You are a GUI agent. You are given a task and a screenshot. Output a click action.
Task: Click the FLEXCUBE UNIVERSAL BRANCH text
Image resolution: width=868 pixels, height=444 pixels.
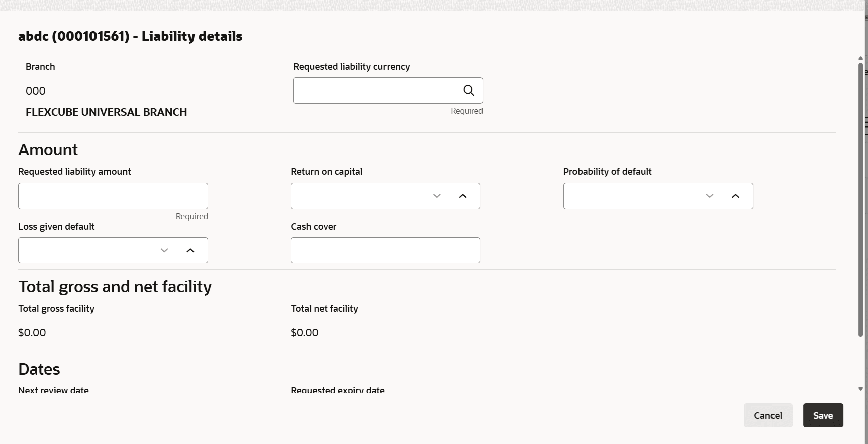pos(106,112)
